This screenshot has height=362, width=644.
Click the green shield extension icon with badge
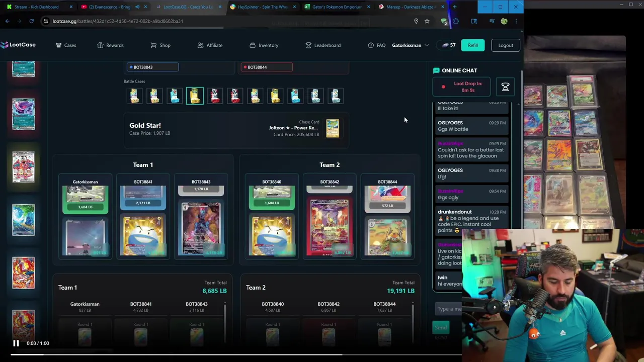[444, 21]
